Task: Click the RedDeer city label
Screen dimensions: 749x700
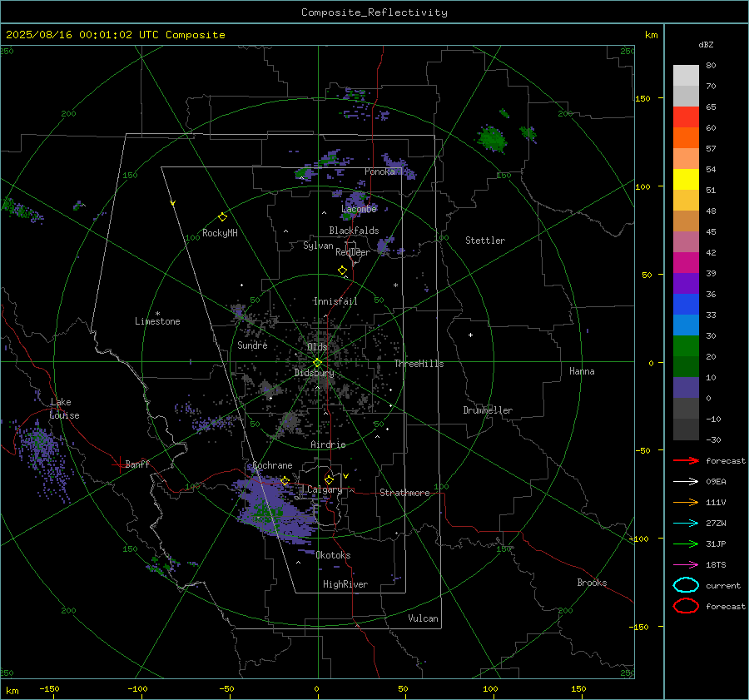Action: point(353,252)
